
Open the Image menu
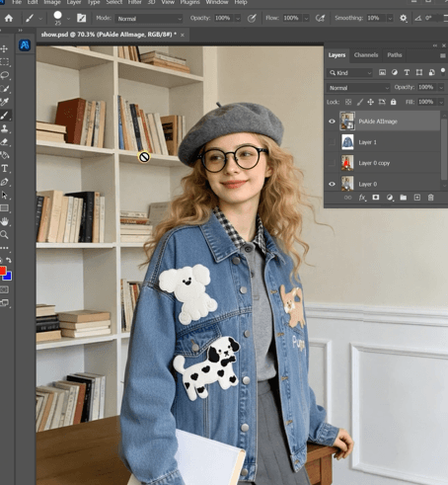point(52,2)
